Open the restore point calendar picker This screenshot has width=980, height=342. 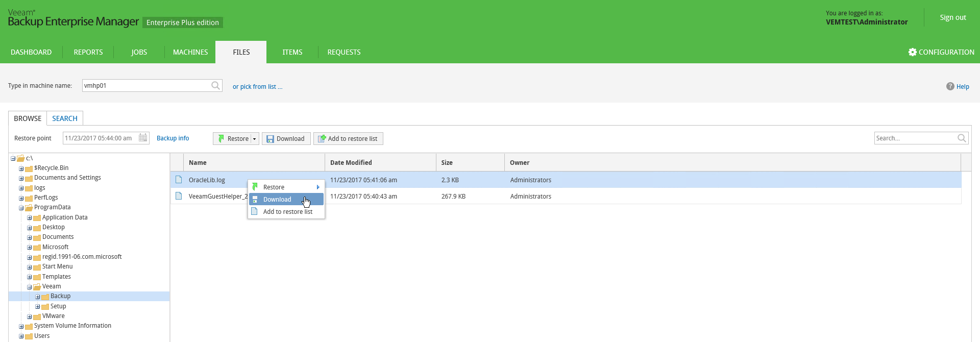143,138
